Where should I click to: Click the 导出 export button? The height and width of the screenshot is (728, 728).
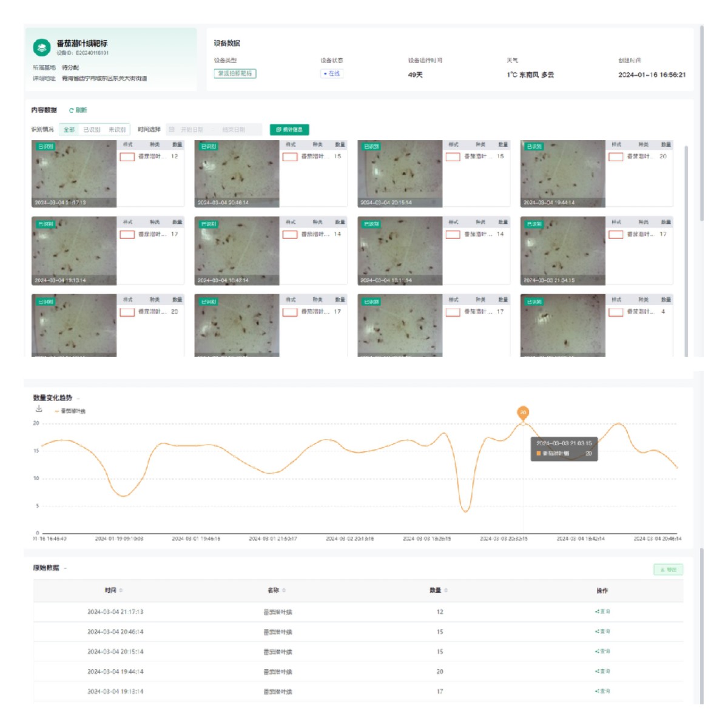[x=668, y=570]
